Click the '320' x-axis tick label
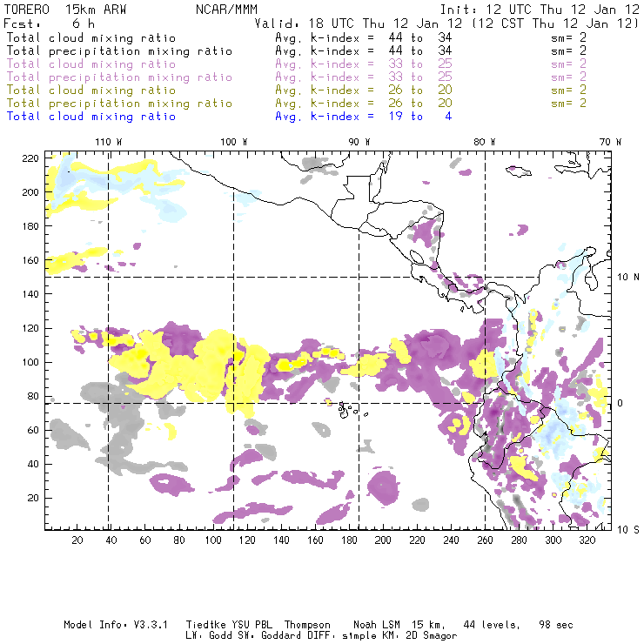The width and height of the screenshot is (644, 644). click(587, 540)
